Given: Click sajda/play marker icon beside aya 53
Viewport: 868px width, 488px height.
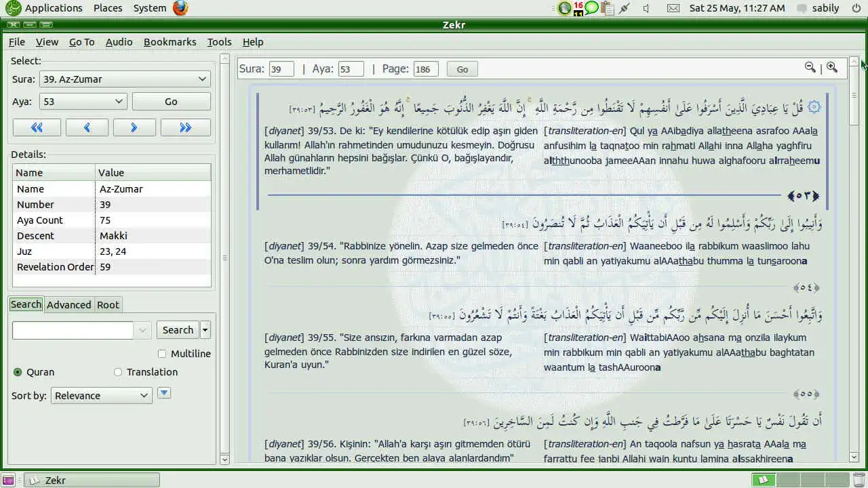Looking at the screenshot, I should [814, 107].
